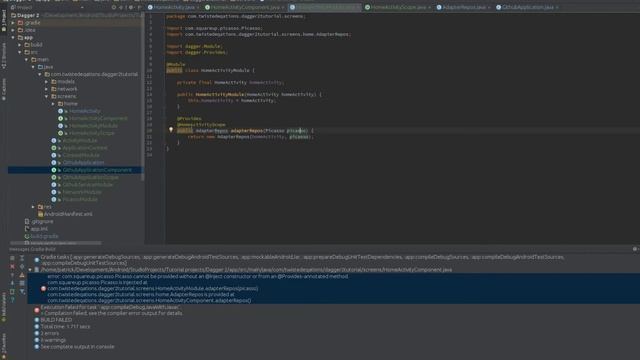Select GithubApplicationScope in tree

[x=91, y=177]
